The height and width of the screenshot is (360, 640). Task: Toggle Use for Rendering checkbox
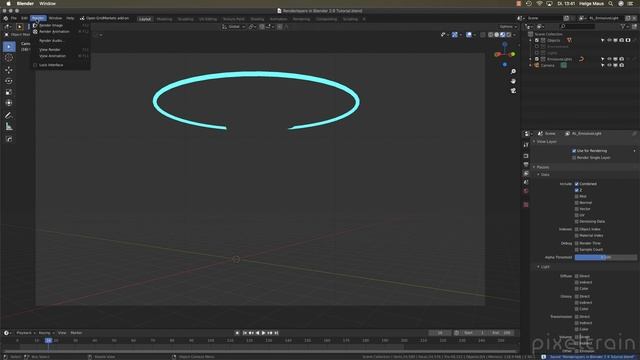(574, 151)
